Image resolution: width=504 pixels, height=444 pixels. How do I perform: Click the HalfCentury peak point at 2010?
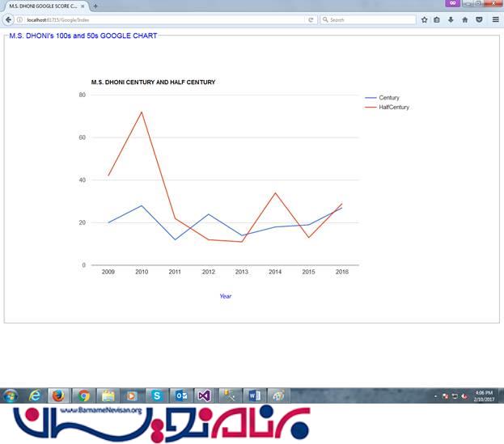(x=142, y=112)
